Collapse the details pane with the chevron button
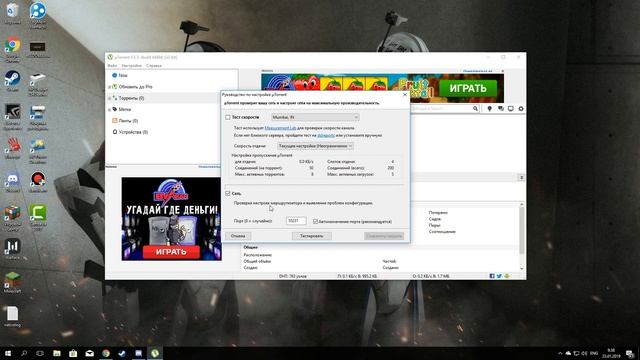Screen dimensions: 640x360 (x=521, y=178)
